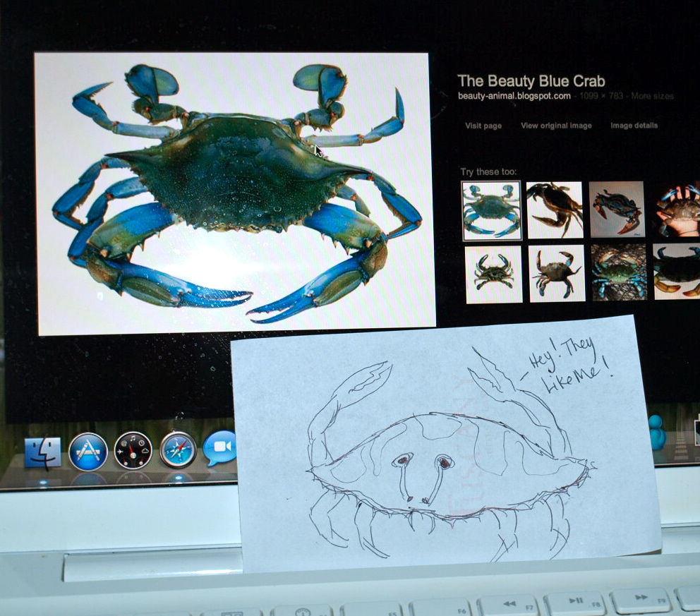Select the small green crab thumbnail, bottom row

pos(493,273)
